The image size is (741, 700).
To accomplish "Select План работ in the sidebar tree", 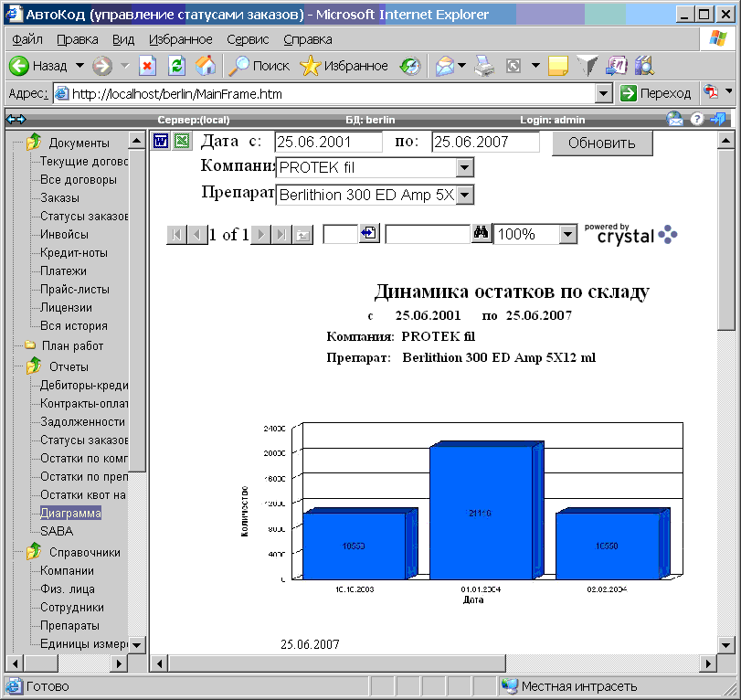I will pos(72,345).
